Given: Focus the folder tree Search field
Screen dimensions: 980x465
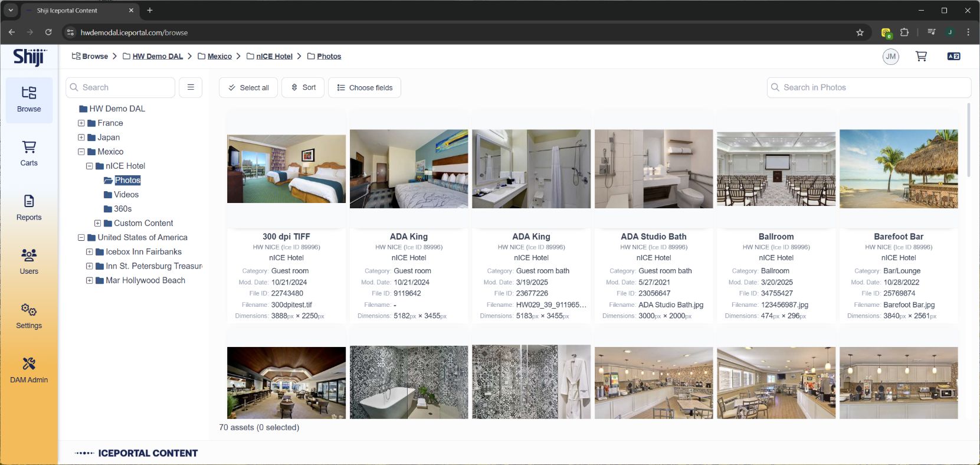Looking at the screenshot, I should pyautogui.click(x=120, y=87).
